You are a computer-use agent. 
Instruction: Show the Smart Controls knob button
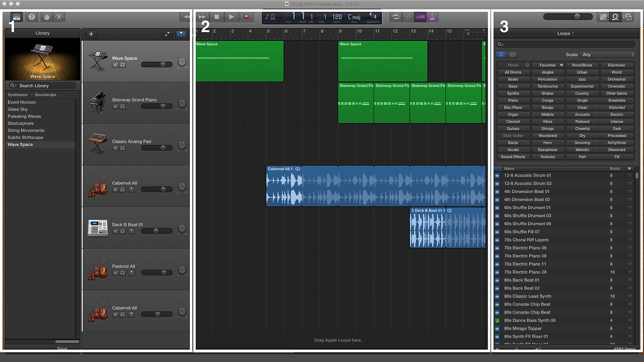point(47,17)
